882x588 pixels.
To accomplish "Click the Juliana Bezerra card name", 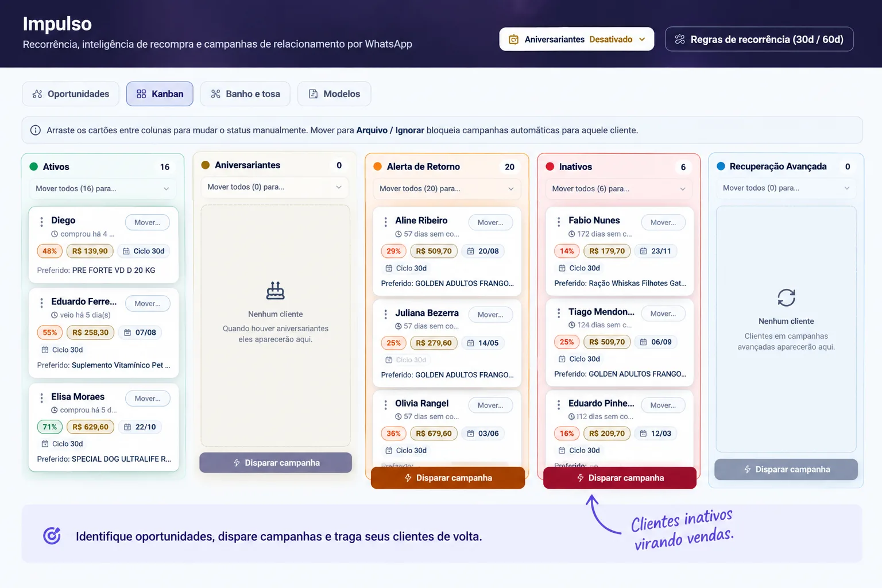I will point(427,313).
